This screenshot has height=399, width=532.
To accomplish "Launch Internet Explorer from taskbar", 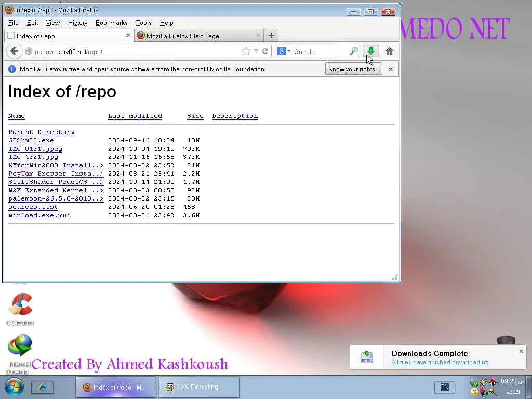I will (x=43, y=387).
